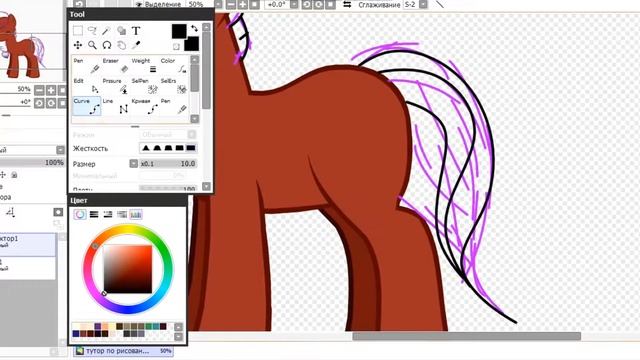Select the Magic Wand tool

pyautogui.click(x=107, y=31)
